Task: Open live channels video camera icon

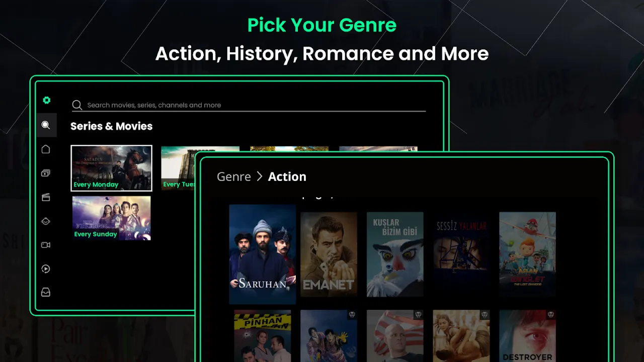Action: pyautogui.click(x=46, y=245)
